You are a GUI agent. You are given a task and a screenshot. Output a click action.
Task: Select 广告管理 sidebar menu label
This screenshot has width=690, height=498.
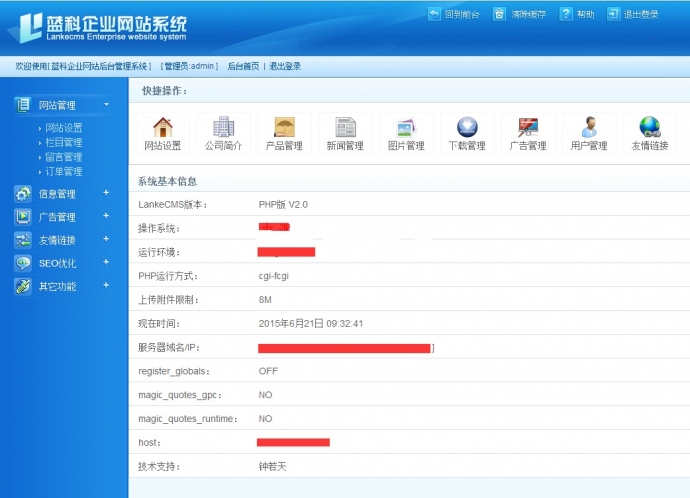(57, 217)
